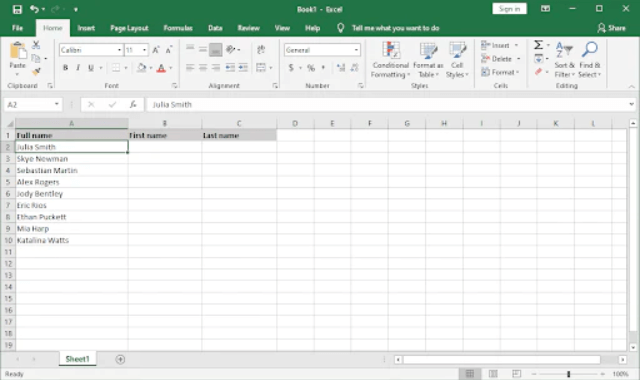Open Sort & Filter options
Image resolution: width=640 pixels, height=380 pixels.
click(x=564, y=60)
